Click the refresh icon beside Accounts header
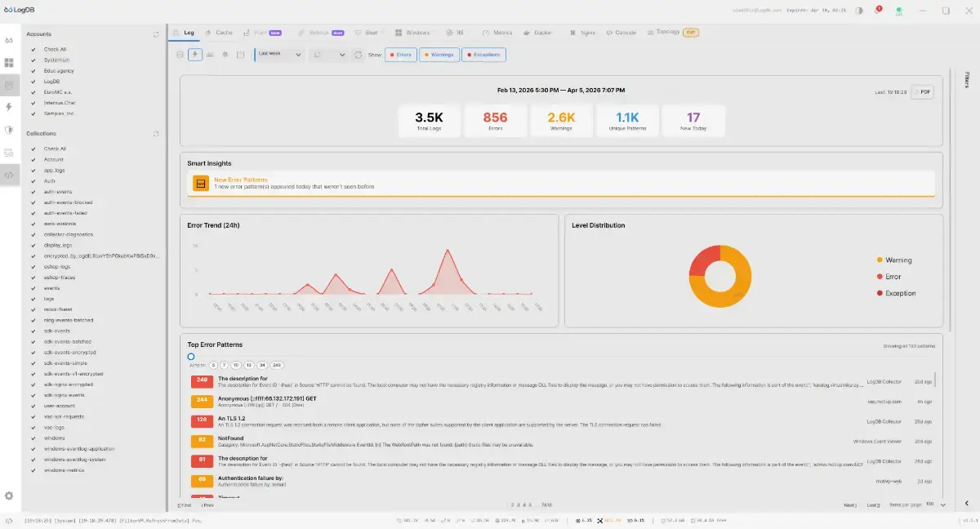The width and height of the screenshot is (980, 529). 156,34
